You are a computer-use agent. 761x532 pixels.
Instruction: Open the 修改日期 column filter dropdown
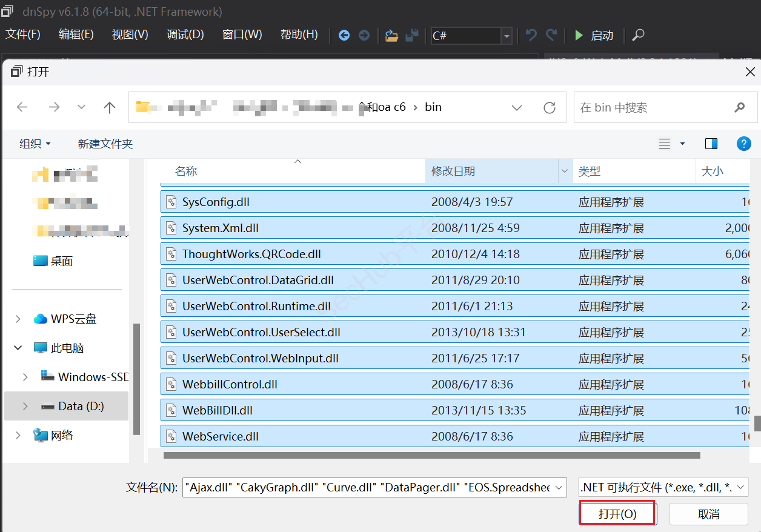coord(565,171)
